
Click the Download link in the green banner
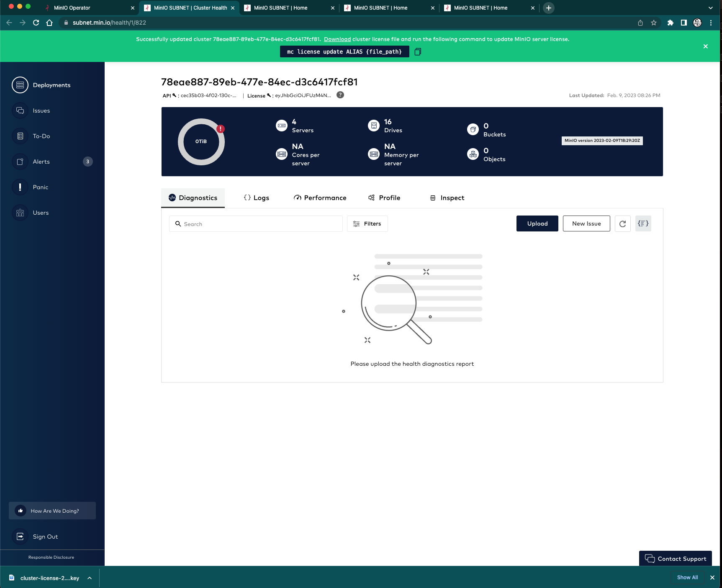(x=337, y=39)
